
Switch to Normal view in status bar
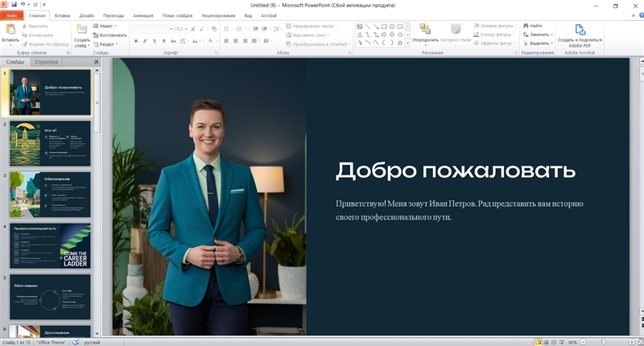pos(538,342)
